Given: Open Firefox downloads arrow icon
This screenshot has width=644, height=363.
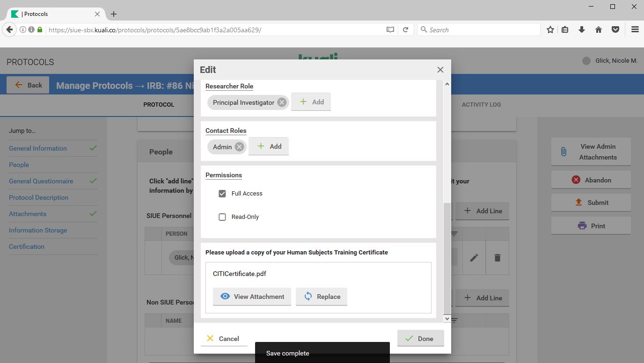Looking at the screenshot, I should [x=582, y=29].
